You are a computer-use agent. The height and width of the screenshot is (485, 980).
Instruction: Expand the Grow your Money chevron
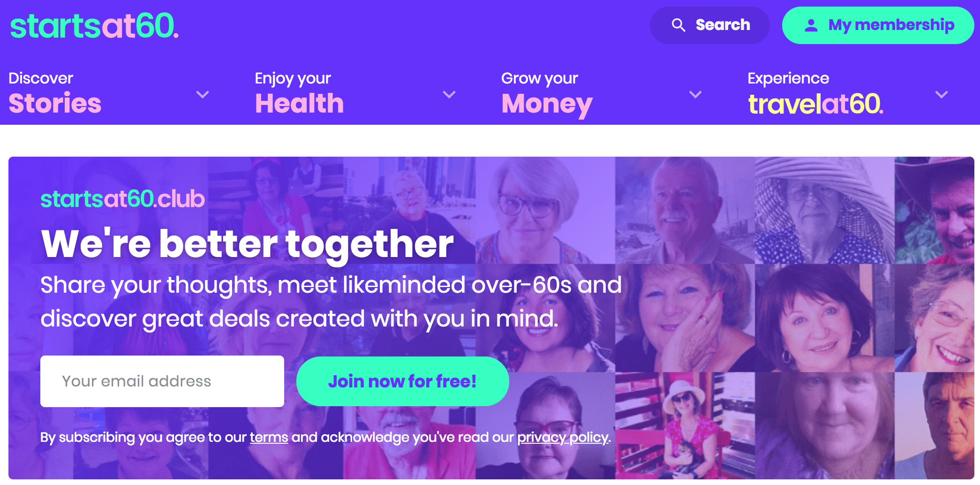click(695, 95)
